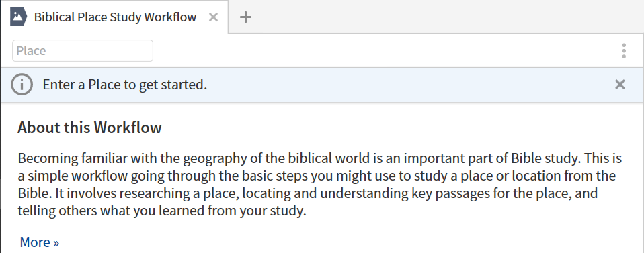The image size is (644, 253).
Task: Expand the description using the » chevron
Action: [x=56, y=243]
